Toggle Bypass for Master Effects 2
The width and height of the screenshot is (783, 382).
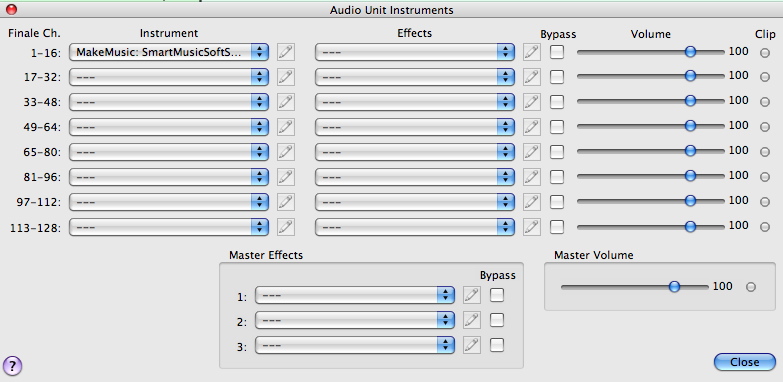point(497,320)
